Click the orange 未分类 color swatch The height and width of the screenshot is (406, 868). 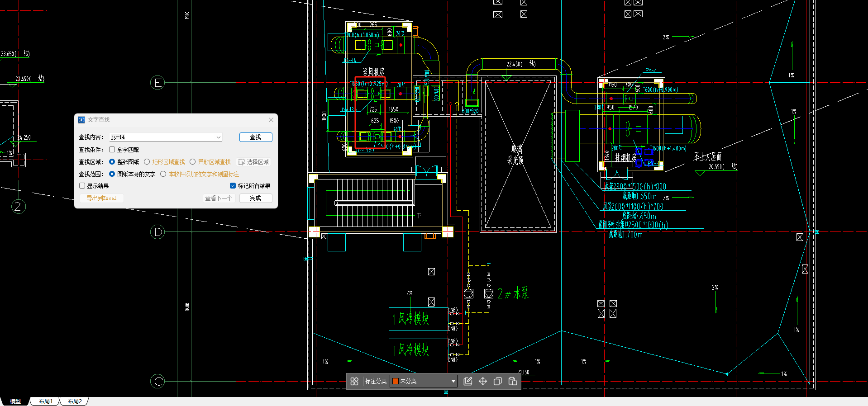click(x=395, y=381)
